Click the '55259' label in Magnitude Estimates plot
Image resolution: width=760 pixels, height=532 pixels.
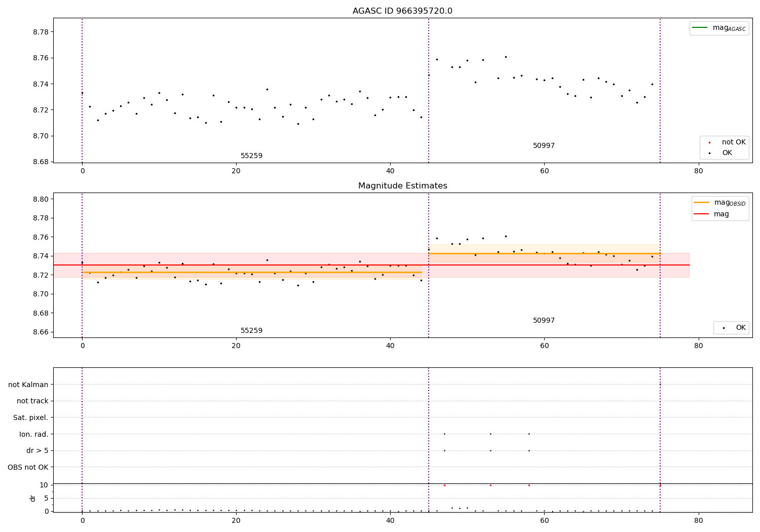[x=251, y=331]
